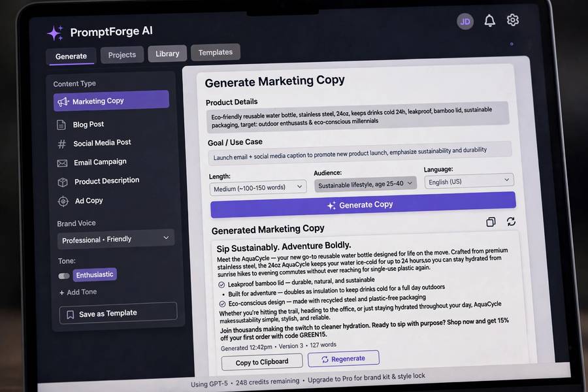Click the 'Version 3' label
Image resolution: width=588 pixels, height=392 pixels.
291,346
